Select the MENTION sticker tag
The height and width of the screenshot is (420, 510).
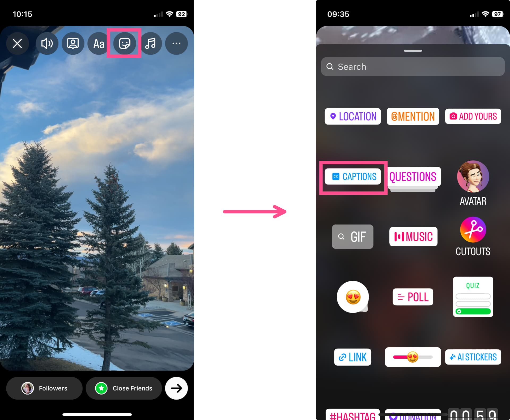413,117
